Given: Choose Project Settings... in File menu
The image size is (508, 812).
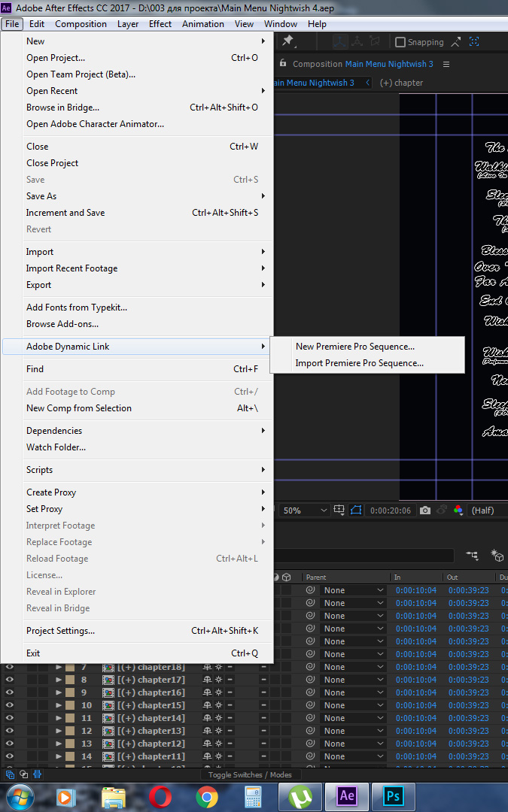Looking at the screenshot, I should 61,631.
